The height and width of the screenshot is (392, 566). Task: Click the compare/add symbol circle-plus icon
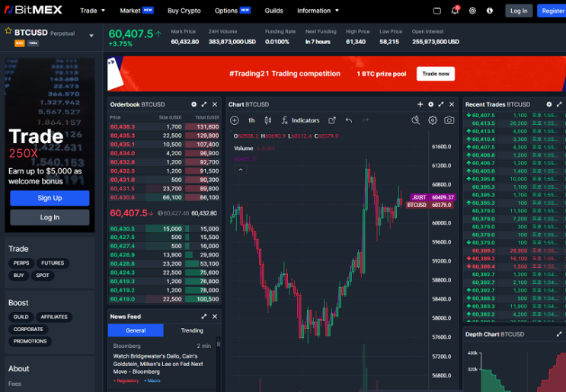235,120
